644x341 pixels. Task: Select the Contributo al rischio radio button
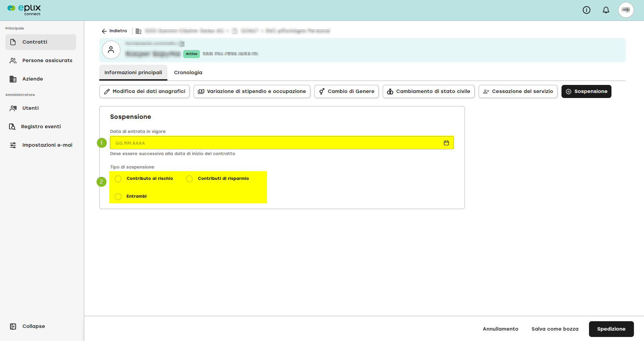point(118,179)
